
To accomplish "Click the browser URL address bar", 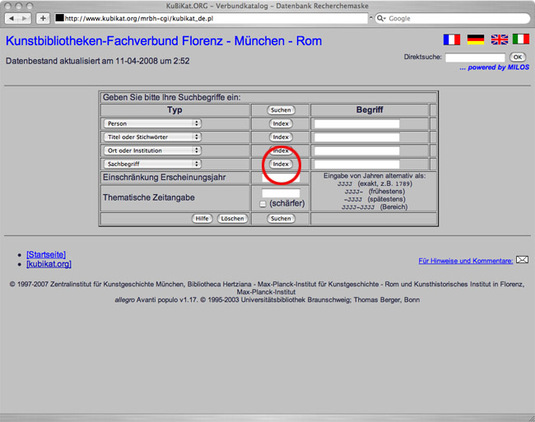I will click(x=212, y=18).
